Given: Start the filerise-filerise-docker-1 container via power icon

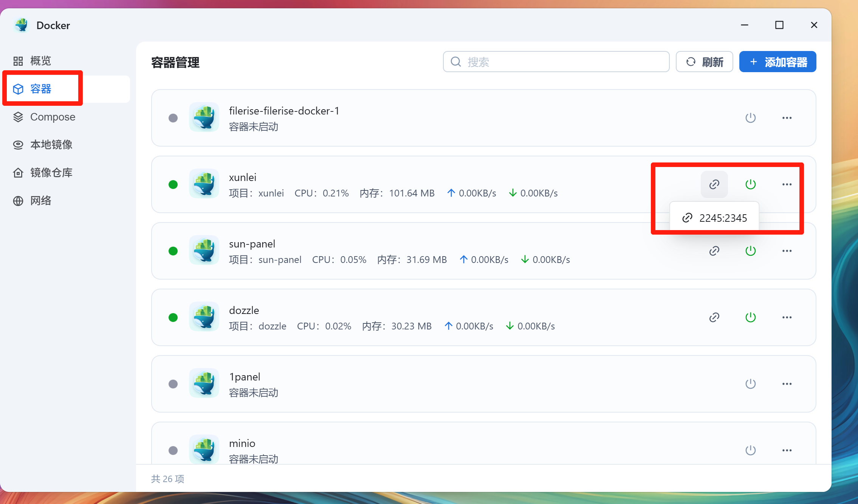Looking at the screenshot, I should coord(750,118).
